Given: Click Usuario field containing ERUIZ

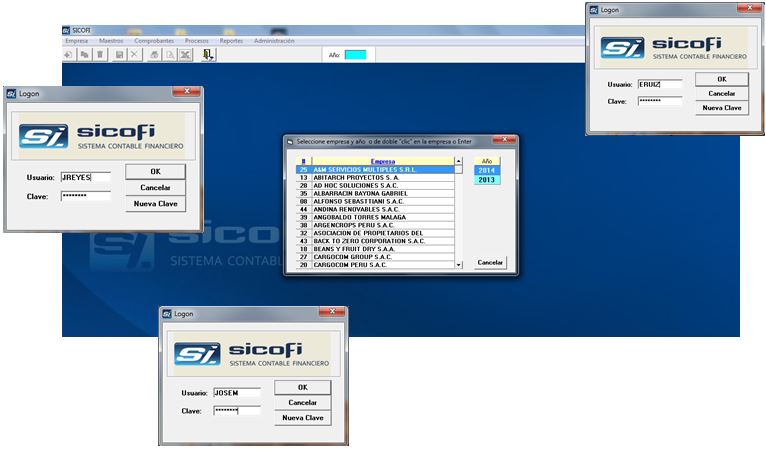Looking at the screenshot, I should [x=660, y=85].
